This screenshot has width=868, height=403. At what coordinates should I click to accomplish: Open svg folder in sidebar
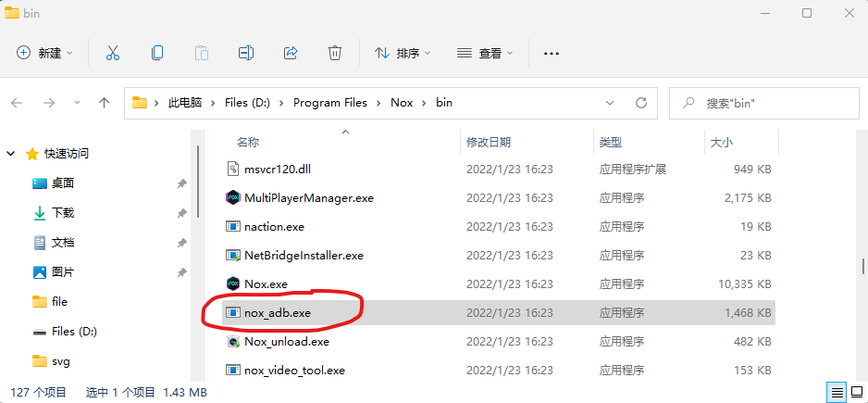pyautogui.click(x=51, y=361)
